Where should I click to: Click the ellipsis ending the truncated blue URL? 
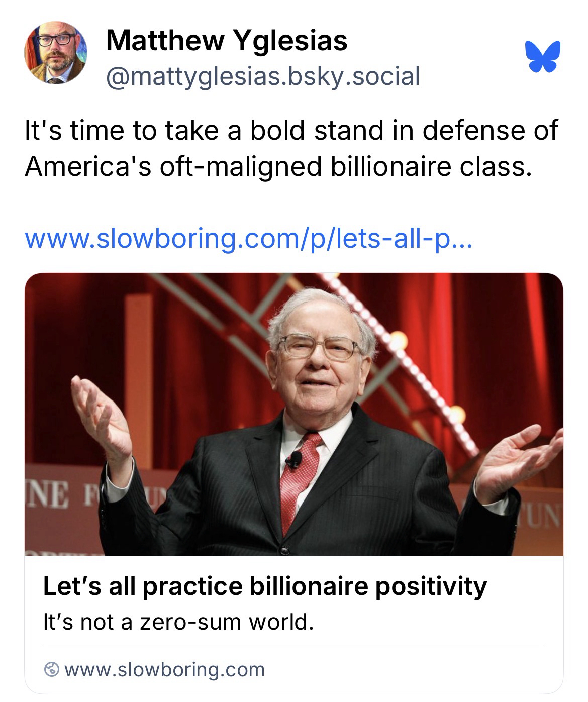(x=462, y=241)
